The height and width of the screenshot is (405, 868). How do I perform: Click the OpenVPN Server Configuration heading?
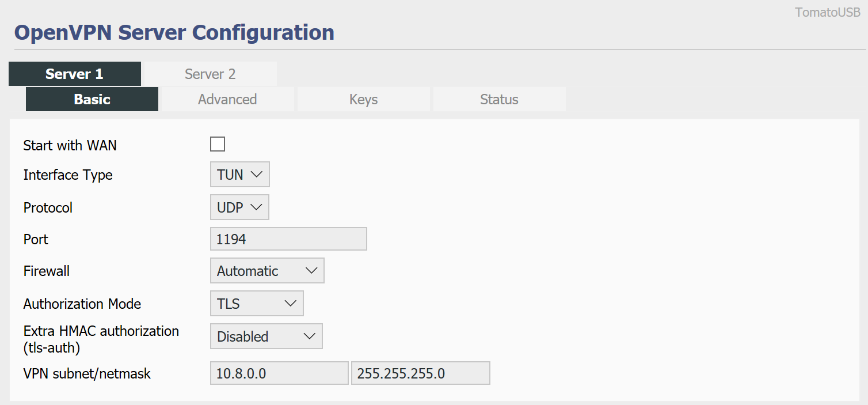174,32
